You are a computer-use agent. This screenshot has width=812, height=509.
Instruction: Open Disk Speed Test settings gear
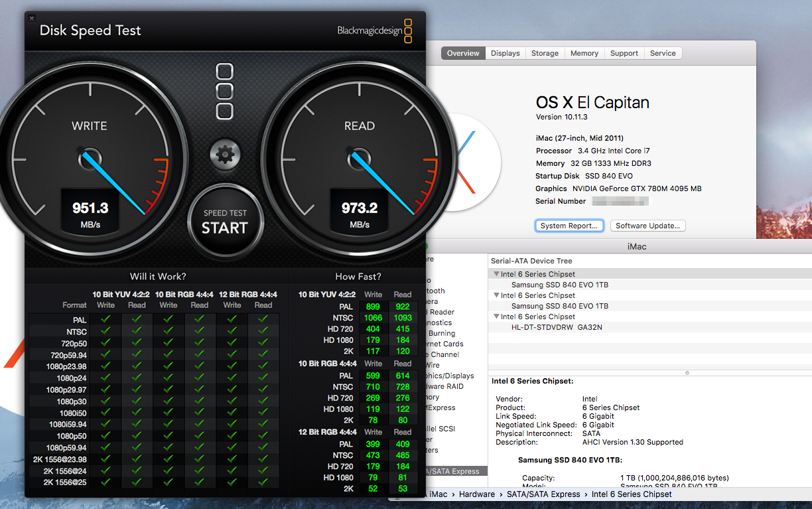click(225, 155)
